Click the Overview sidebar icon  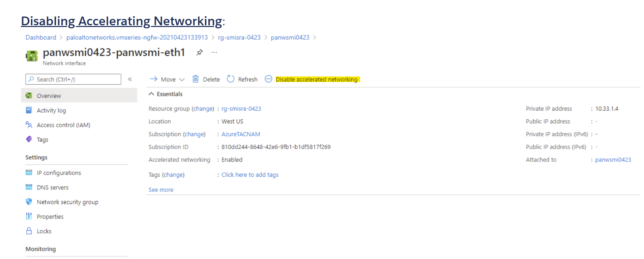tap(29, 95)
